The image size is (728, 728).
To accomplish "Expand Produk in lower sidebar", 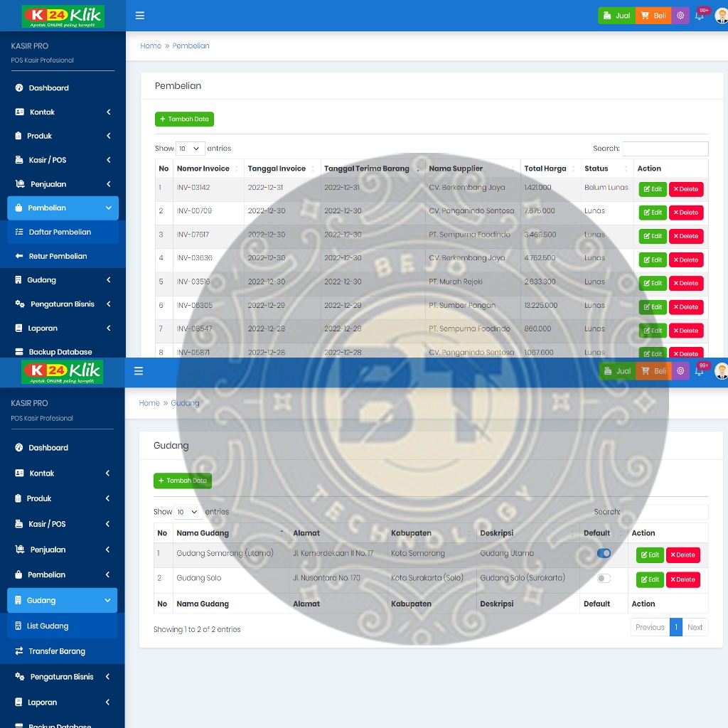I will [63, 498].
